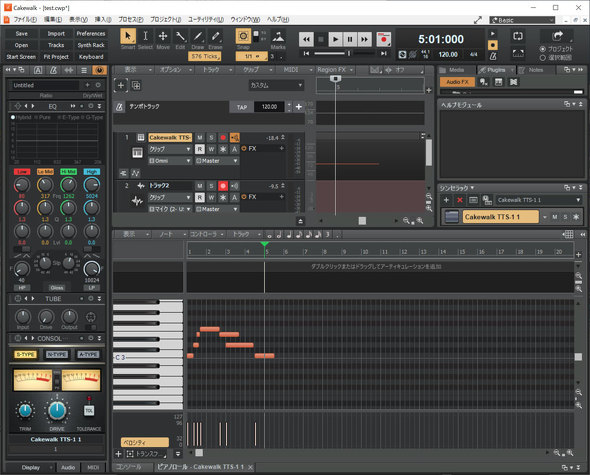Viewport: 590px width, 475px height.
Task: Click the audio track 2 waveform icon
Action: 137,201
